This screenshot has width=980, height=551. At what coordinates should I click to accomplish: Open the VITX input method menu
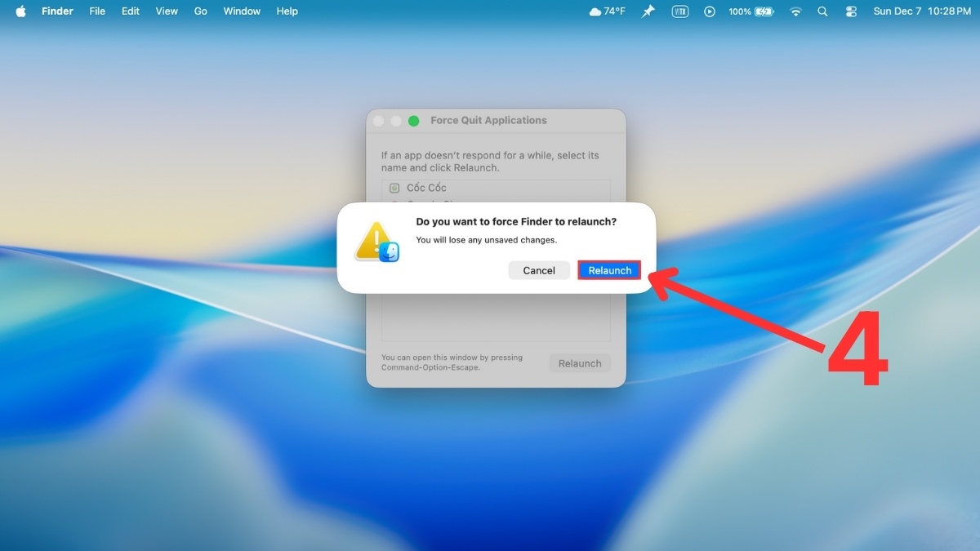[679, 11]
